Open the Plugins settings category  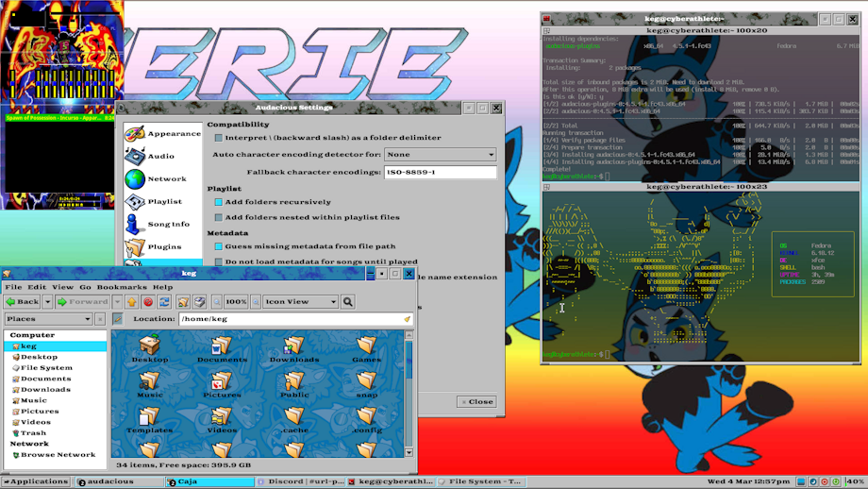point(162,246)
